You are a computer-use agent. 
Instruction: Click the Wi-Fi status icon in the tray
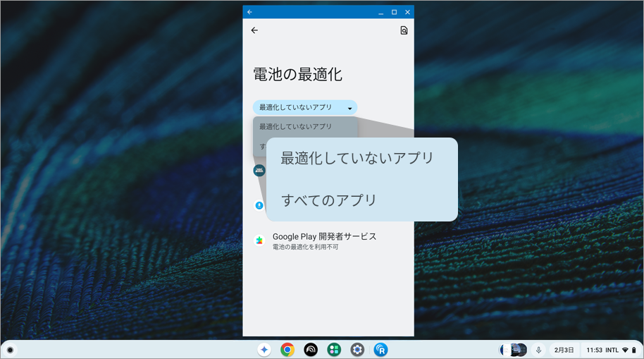pyautogui.click(x=625, y=351)
